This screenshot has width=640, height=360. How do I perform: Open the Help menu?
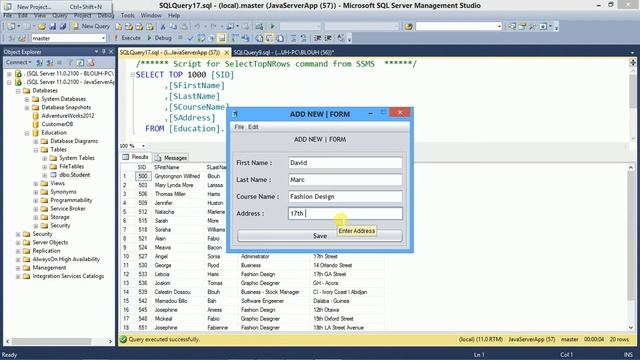coord(174,15)
